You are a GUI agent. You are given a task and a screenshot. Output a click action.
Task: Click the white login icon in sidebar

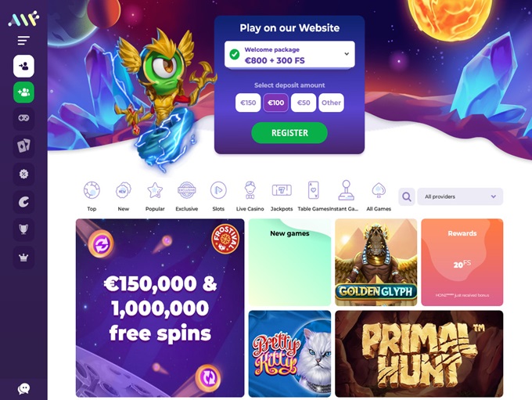23,66
